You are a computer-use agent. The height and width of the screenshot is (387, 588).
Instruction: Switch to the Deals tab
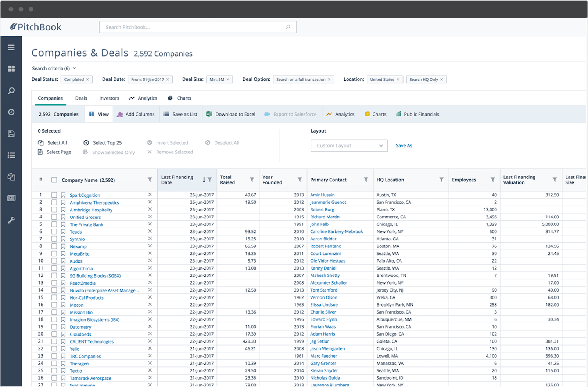pos(81,98)
